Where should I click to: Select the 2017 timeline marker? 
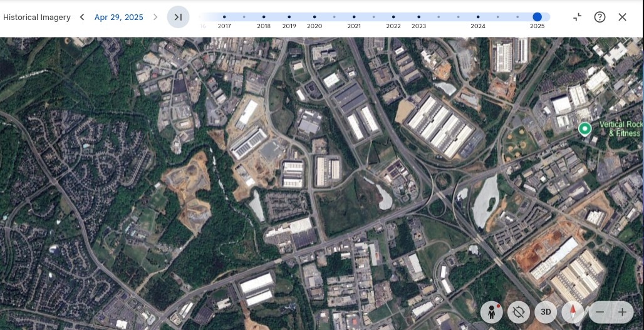point(224,17)
